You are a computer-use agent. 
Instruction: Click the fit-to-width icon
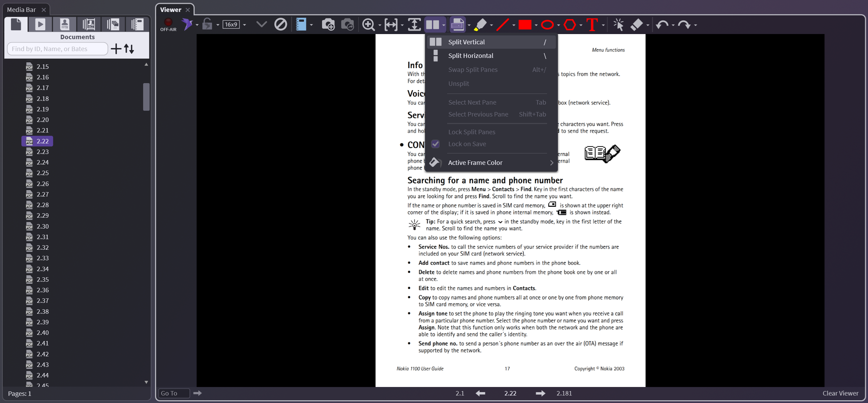click(x=391, y=25)
